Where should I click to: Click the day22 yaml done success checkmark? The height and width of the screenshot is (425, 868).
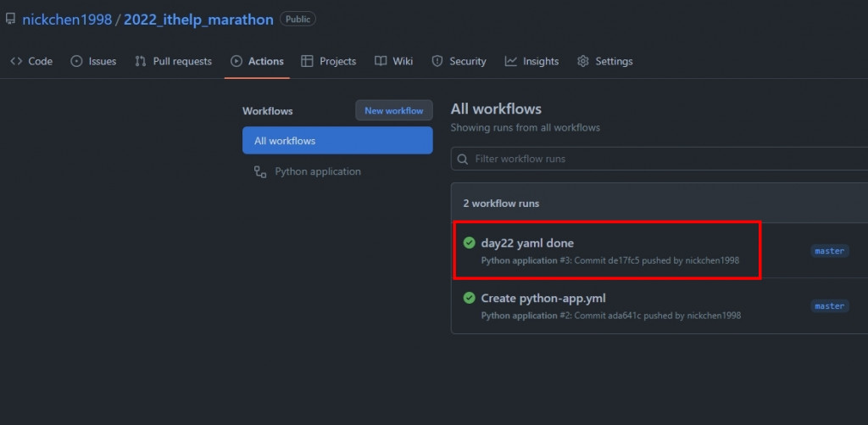click(x=469, y=243)
